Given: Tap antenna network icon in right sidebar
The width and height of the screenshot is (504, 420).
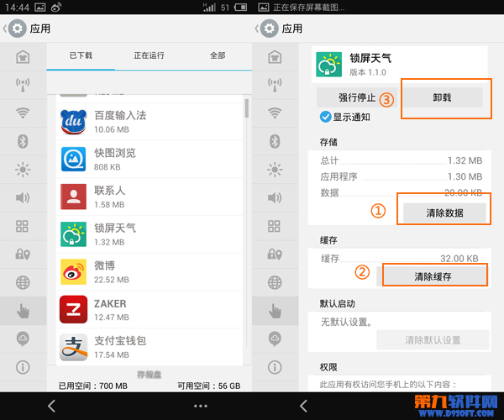Looking at the screenshot, I should pyautogui.click(x=275, y=85).
